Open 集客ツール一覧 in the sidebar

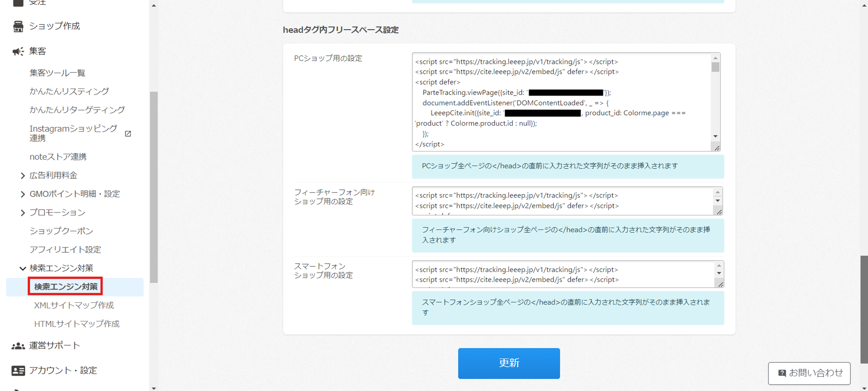click(x=58, y=73)
